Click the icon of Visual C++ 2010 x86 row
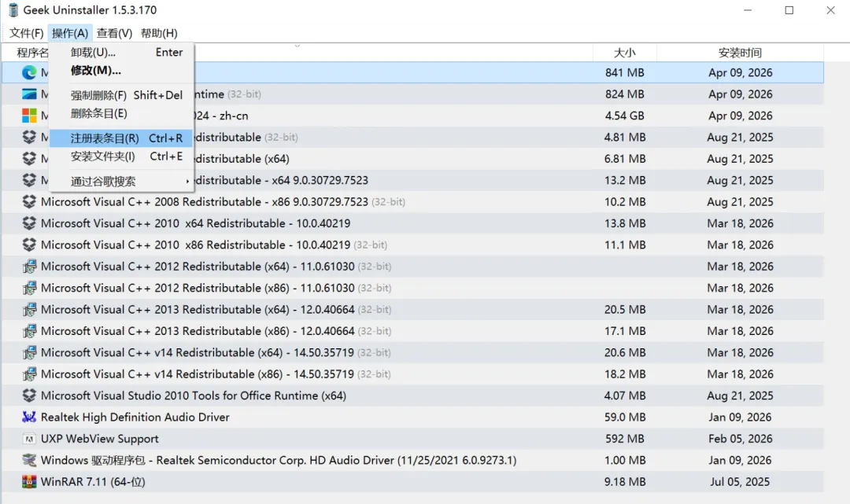The width and height of the screenshot is (850, 504). [29, 245]
